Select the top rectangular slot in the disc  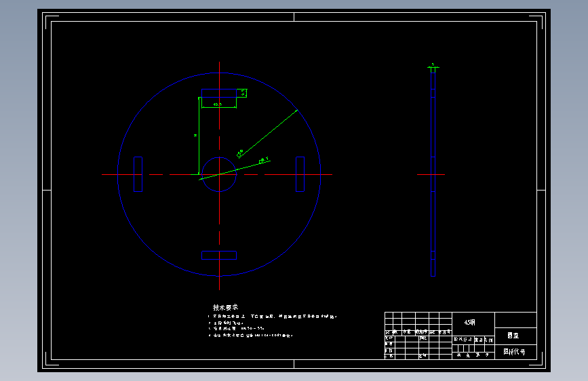219,93
